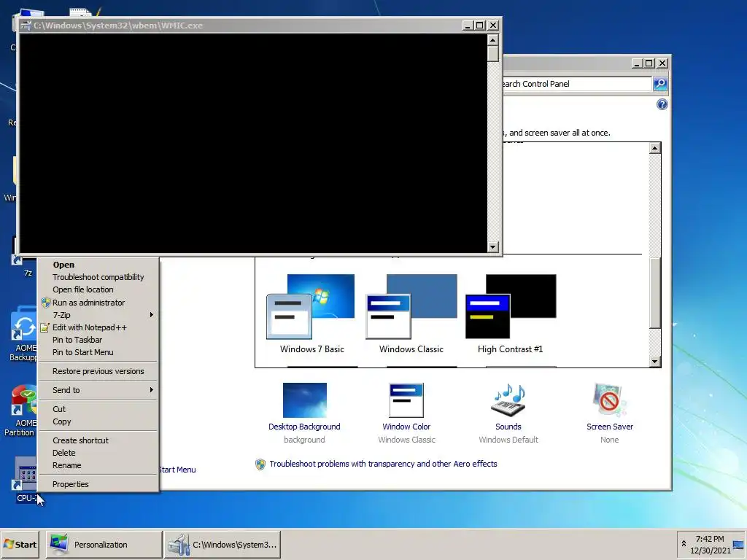Select the Windows Classic theme
The height and width of the screenshot is (560, 747).
click(x=411, y=314)
